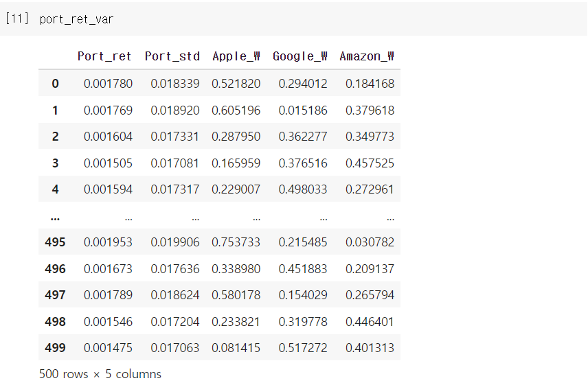Image resolution: width=588 pixels, height=385 pixels.
Task: Click Amazon_W value 0.457525
Action: [370, 163]
